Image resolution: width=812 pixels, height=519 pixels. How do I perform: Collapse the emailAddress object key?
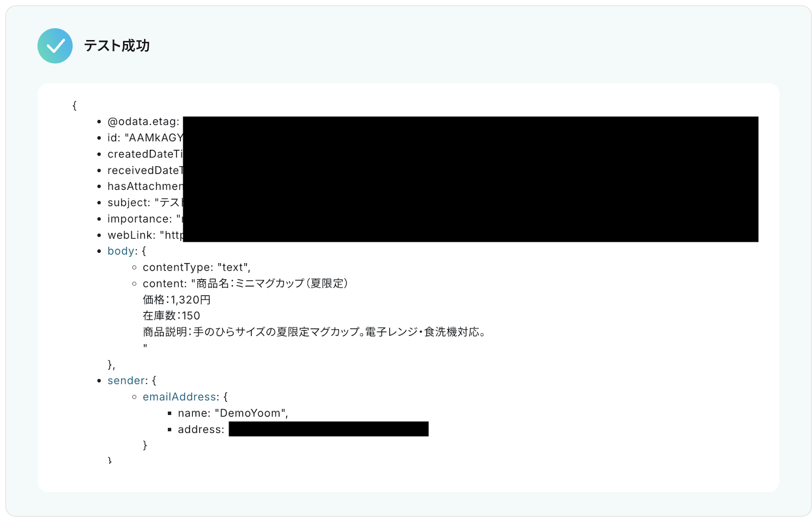pos(180,397)
